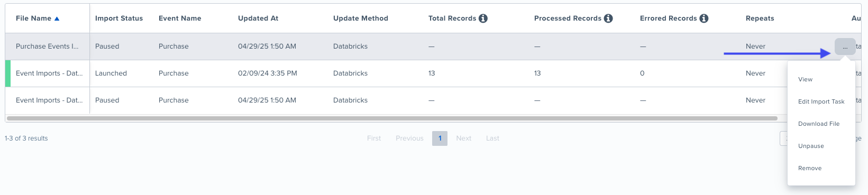Choose Edit Import Task menu option

pyautogui.click(x=821, y=101)
